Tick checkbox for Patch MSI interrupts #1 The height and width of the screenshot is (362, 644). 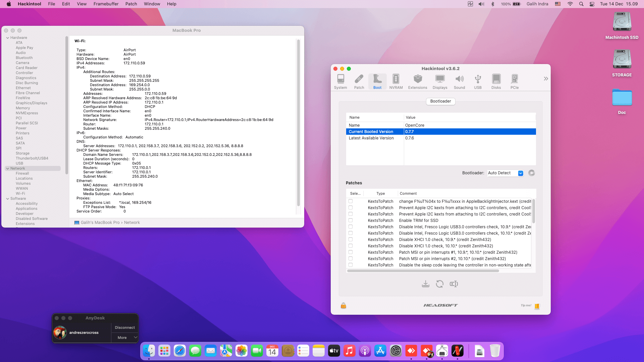pyautogui.click(x=351, y=252)
